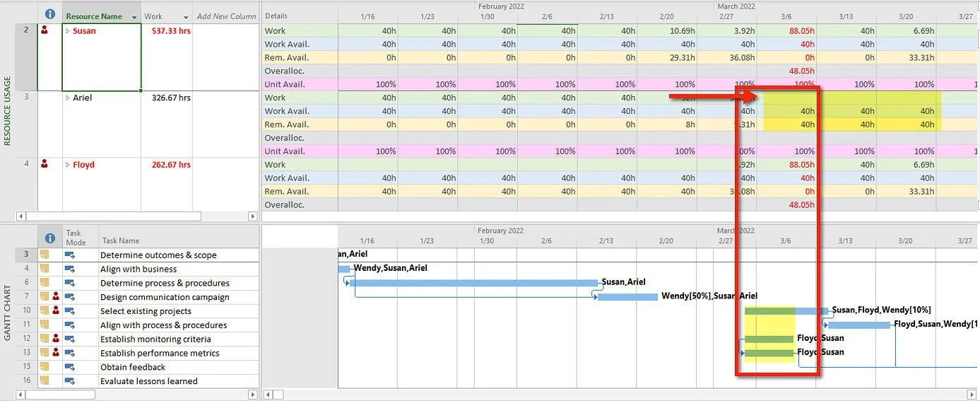Click the note icon for Design communication campaign
This screenshot has height=401, width=980.
click(x=44, y=297)
